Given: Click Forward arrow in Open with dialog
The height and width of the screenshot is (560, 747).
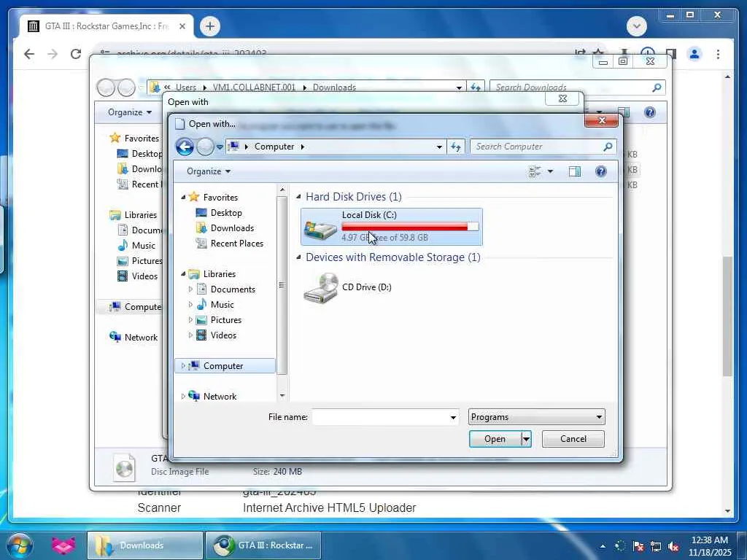Looking at the screenshot, I should coord(205,147).
